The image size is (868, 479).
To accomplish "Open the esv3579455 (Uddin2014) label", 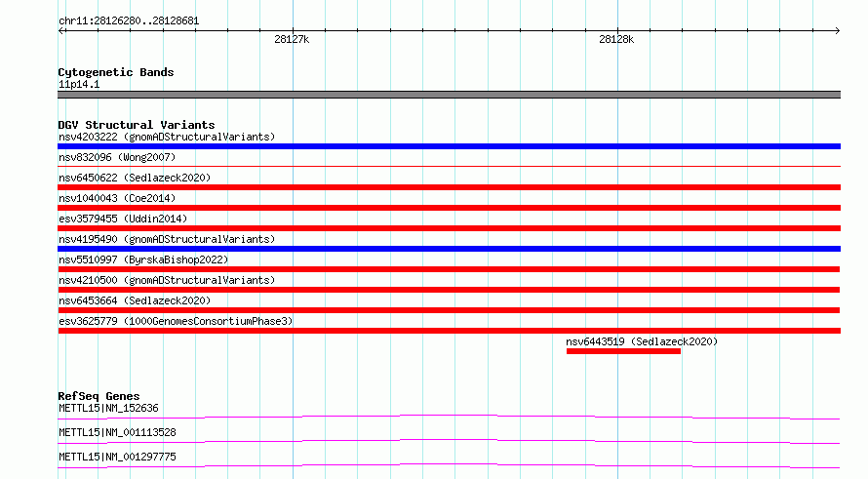I will 123,219.
